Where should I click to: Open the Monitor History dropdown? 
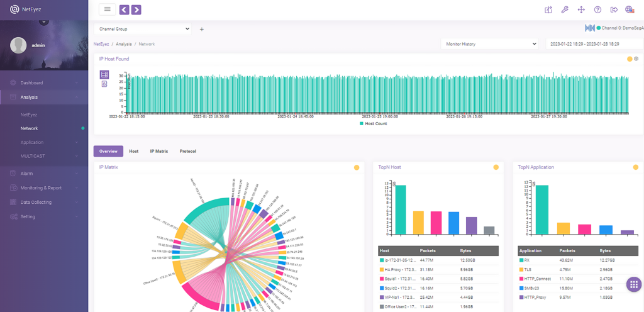click(489, 44)
